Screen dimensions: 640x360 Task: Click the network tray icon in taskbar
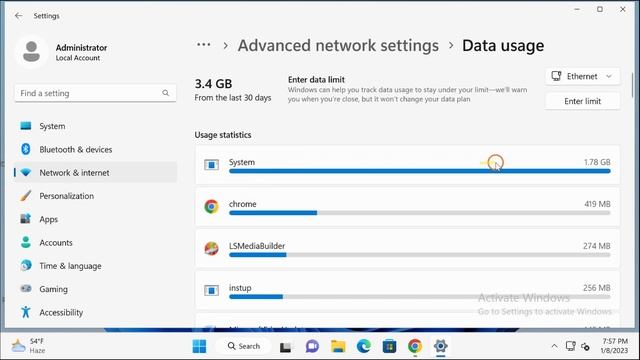click(571, 346)
